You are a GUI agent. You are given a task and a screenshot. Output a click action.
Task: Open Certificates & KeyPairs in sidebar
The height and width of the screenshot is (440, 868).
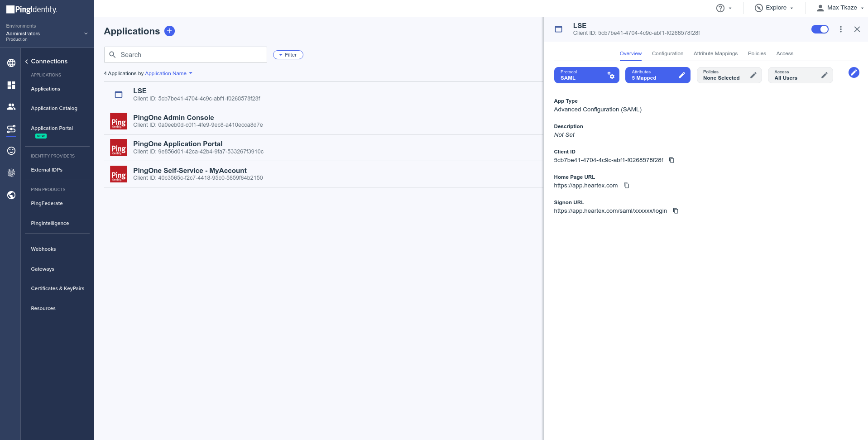(x=58, y=288)
